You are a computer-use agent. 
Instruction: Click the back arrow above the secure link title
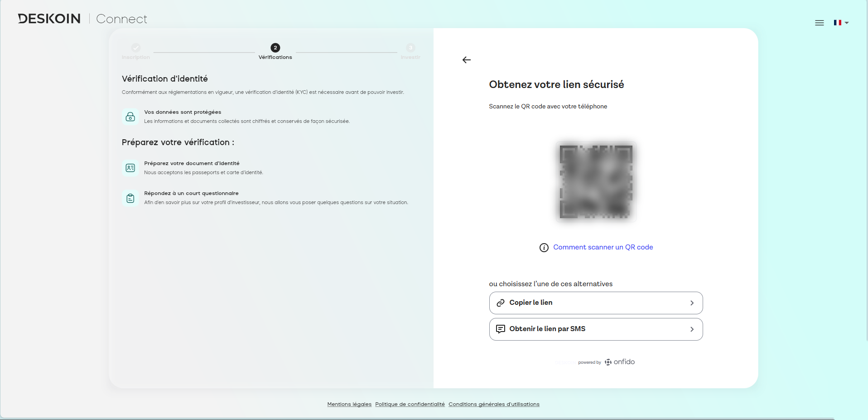[x=466, y=59]
